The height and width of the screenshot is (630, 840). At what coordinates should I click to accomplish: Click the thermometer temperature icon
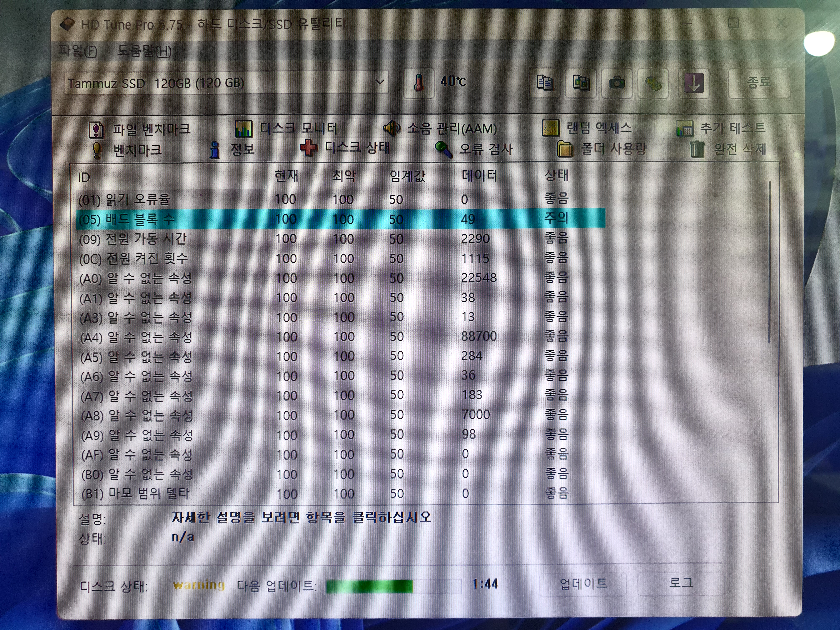(419, 83)
